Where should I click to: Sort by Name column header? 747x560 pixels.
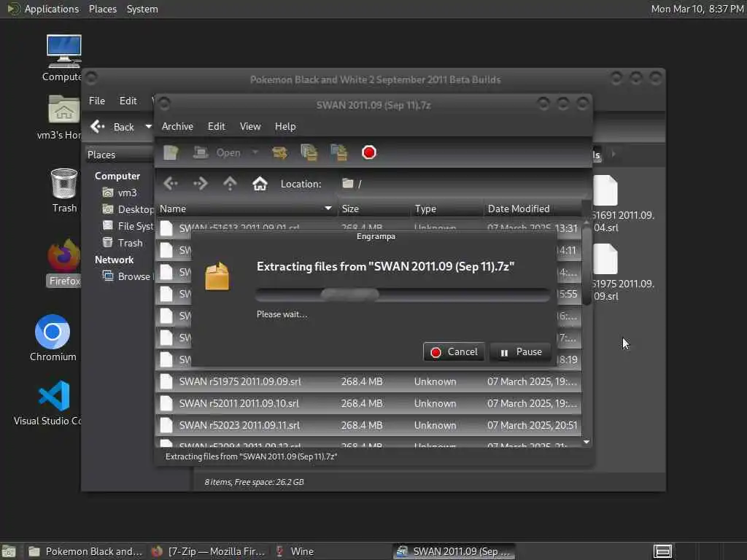click(246, 209)
